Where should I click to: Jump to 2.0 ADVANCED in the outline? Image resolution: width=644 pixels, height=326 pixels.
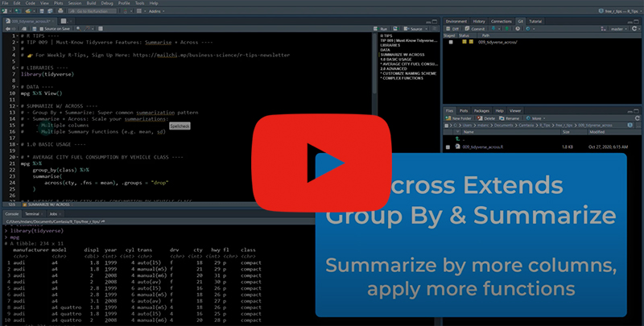(x=394, y=68)
